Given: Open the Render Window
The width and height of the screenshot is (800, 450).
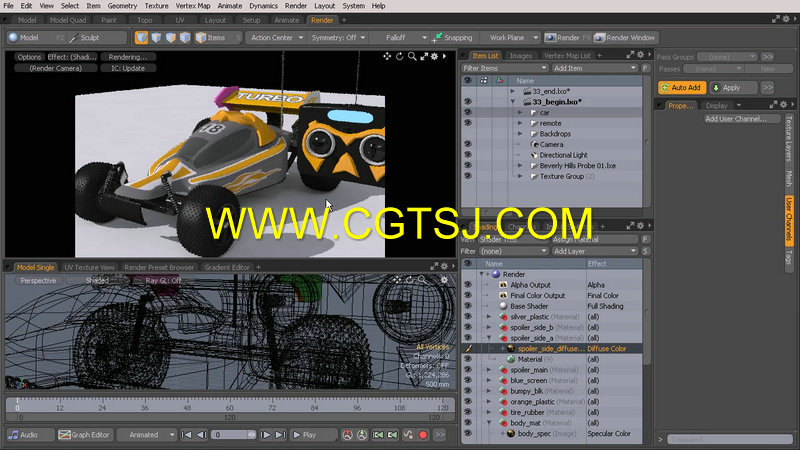Looking at the screenshot, I should tap(625, 38).
